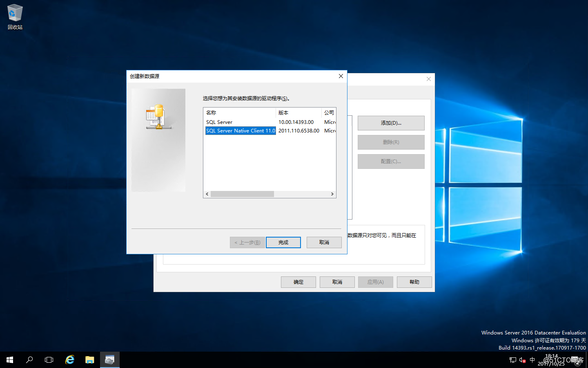Click the horizontal scrollbar thumb in driver list
The width and height of the screenshot is (588, 368).
pyautogui.click(x=242, y=194)
